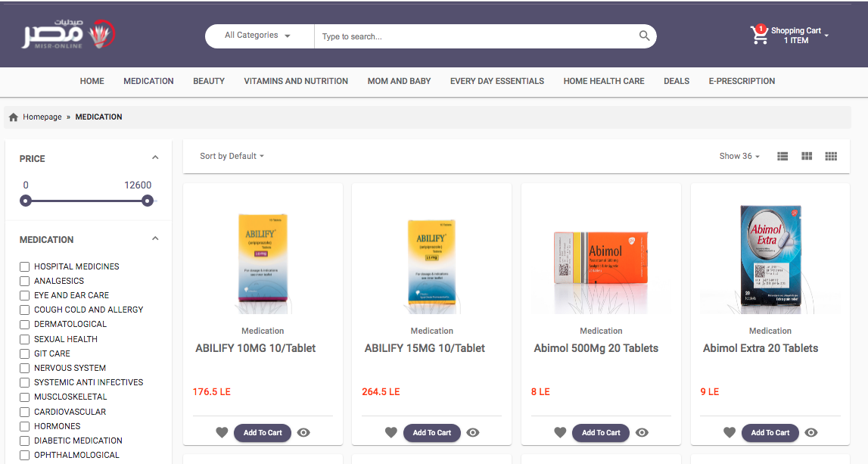
Task: Tick the DIABETIC MEDICATION checkbox
Action: 25,441
